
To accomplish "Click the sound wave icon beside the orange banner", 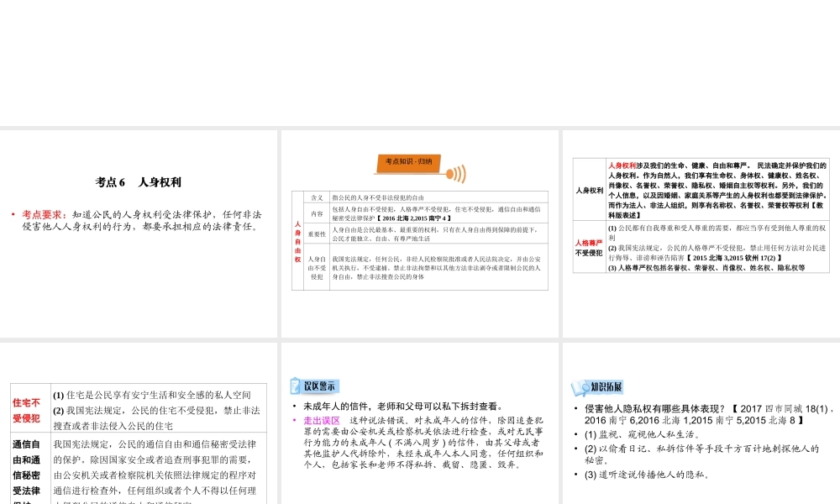I will tap(456, 174).
